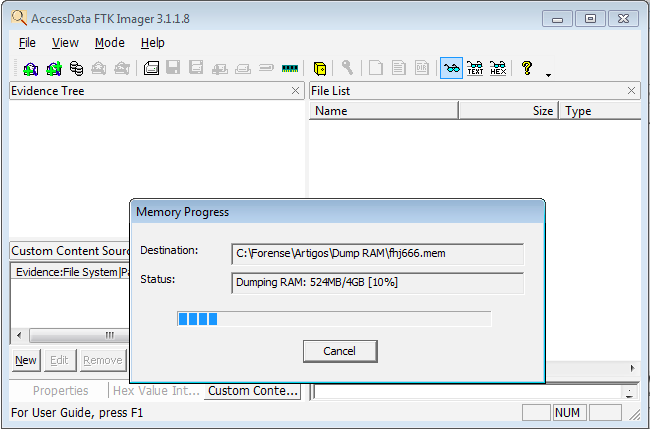Image resolution: width=650 pixels, height=429 pixels.
Task: Click the Custom Content Sources panel title
Action: pyautogui.click(x=70, y=251)
